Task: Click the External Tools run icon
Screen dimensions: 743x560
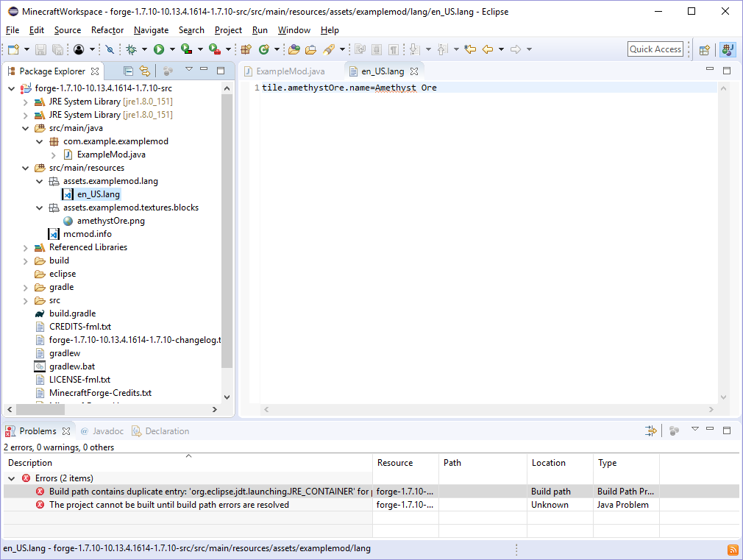Action: tap(214, 49)
